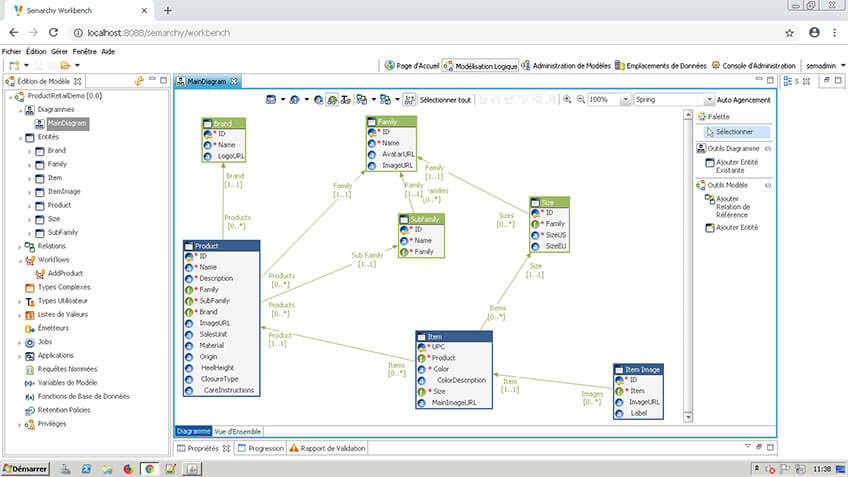Screen dimensions: 848x477
Task: Select the Product entity in the tree
Action: pyautogui.click(x=59, y=205)
